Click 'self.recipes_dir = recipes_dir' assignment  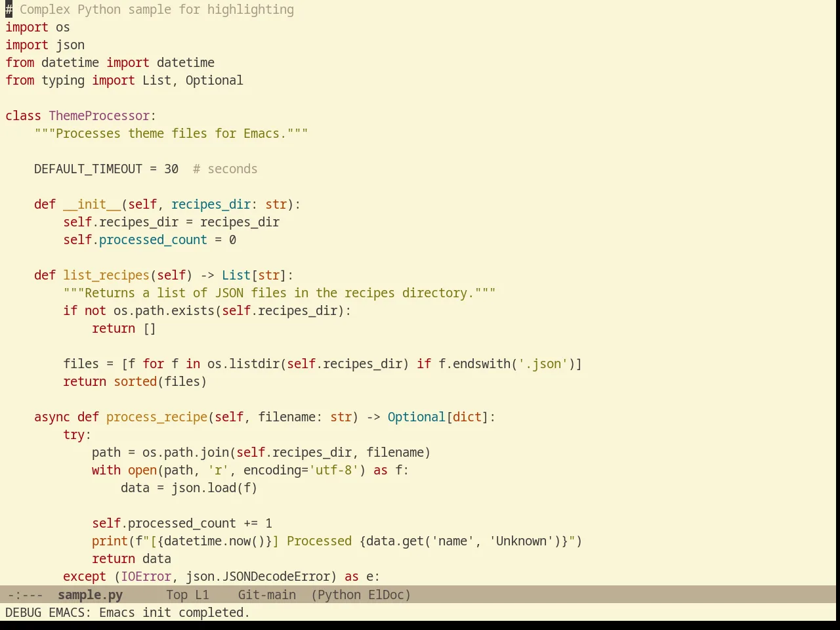pyautogui.click(x=171, y=222)
